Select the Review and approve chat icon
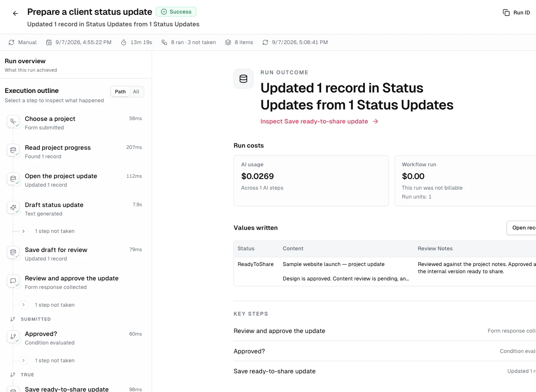Image resolution: width=536 pixels, height=392 pixels. pyautogui.click(x=13, y=281)
